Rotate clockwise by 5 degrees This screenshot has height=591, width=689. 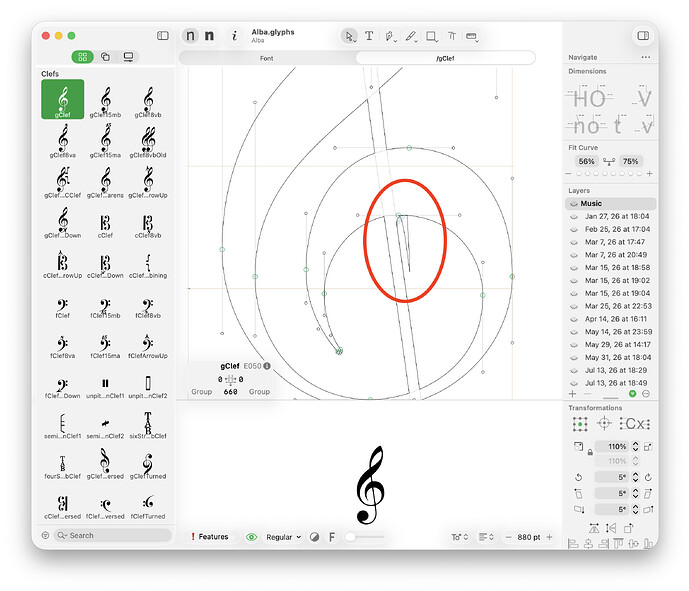tap(648, 477)
